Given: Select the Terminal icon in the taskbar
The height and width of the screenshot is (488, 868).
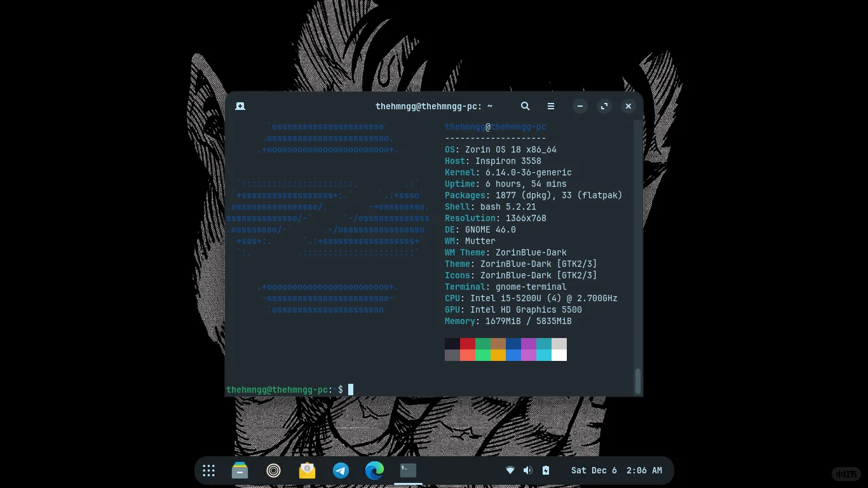Looking at the screenshot, I should (408, 471).
